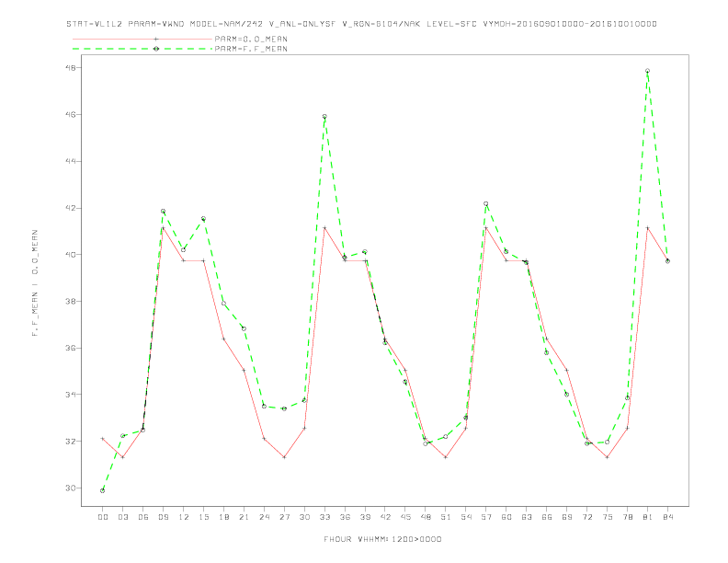Click x-axis forecast hour label 51
Image resolution: width=728 pixels, height=563 pixels.
(x=446, y=517)
